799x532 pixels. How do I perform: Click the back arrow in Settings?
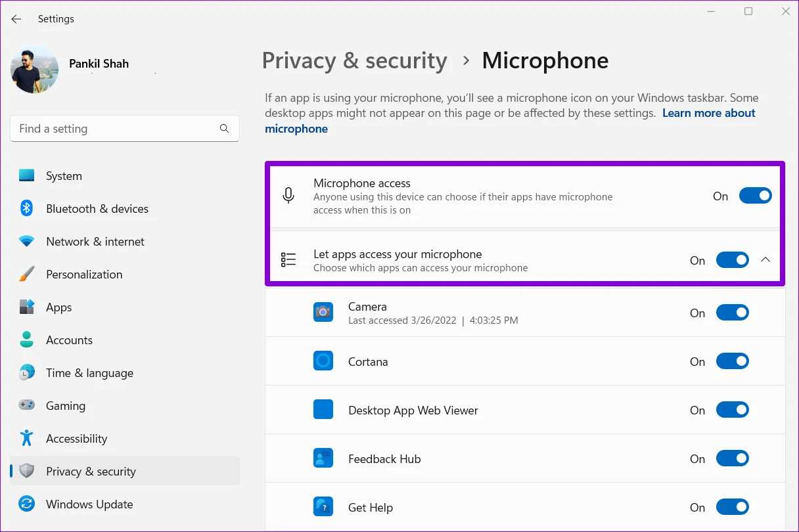[16, 19]
